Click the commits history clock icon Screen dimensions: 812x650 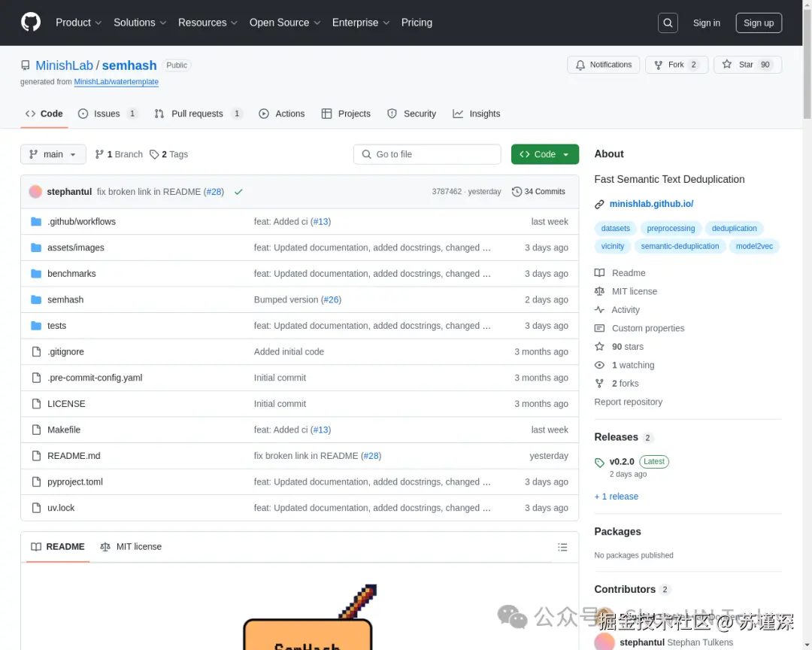pos(517,192)
